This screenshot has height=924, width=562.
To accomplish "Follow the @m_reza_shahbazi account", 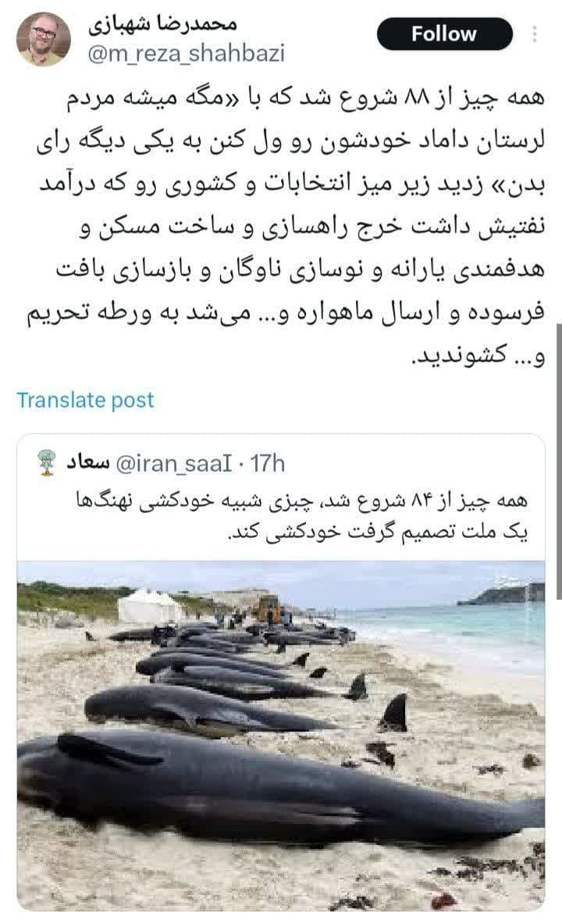I will click(444, 34).
